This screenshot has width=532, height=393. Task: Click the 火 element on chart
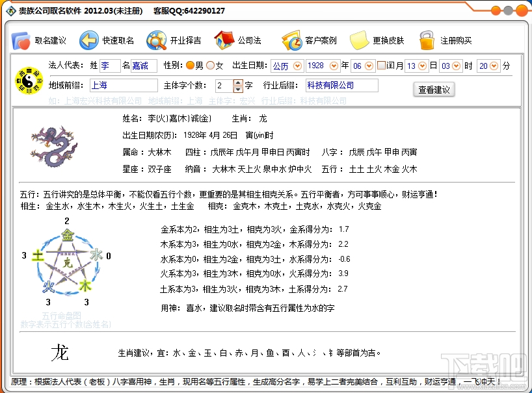pos(49,287)
